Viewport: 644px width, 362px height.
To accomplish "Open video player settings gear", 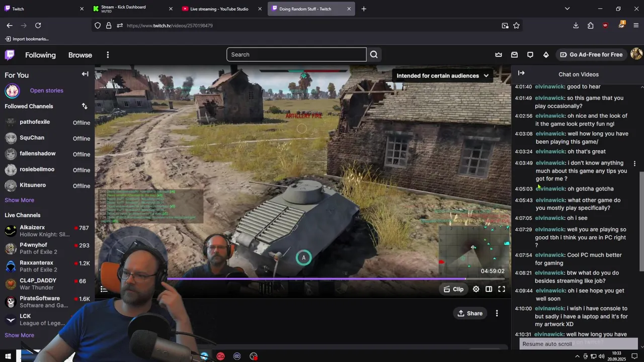I will 476,289.
